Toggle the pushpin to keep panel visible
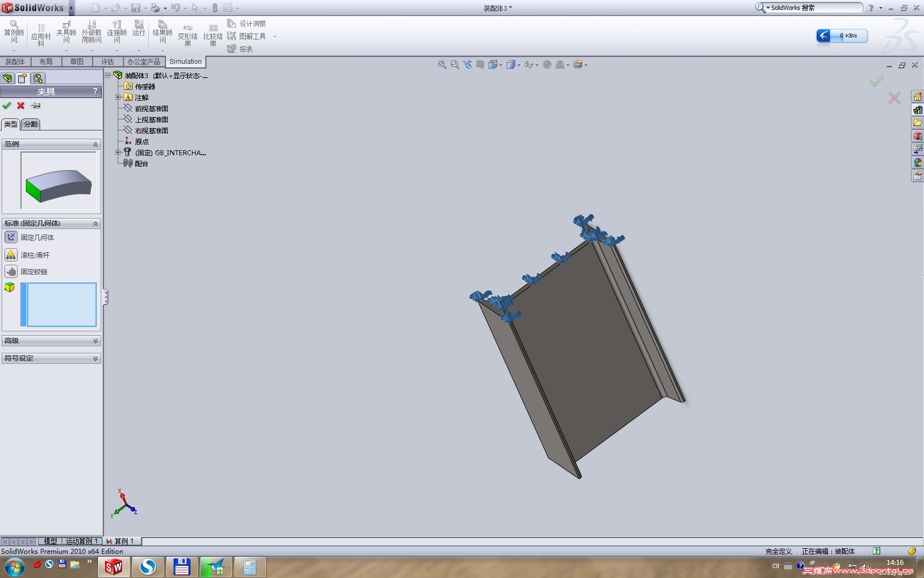 pyautogui.click(x=36, y=105)
